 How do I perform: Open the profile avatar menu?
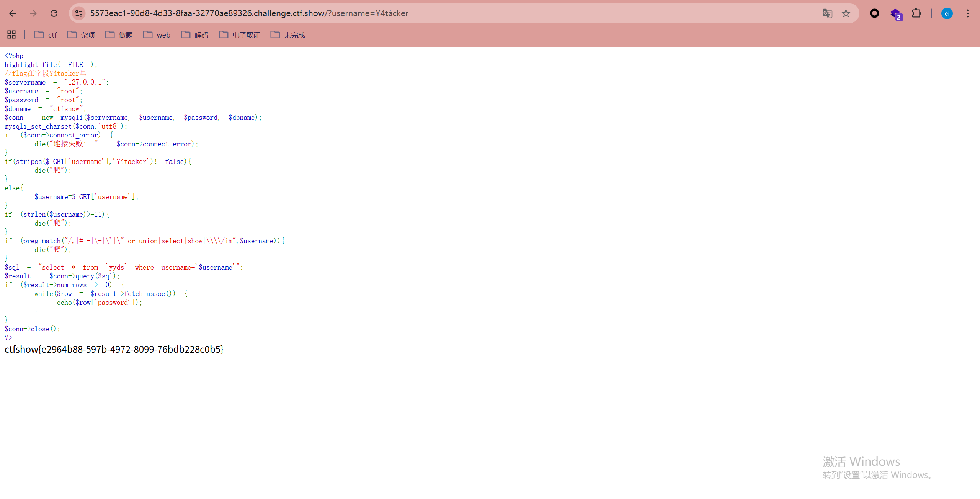pyautogui.click(x=947, y=13)
